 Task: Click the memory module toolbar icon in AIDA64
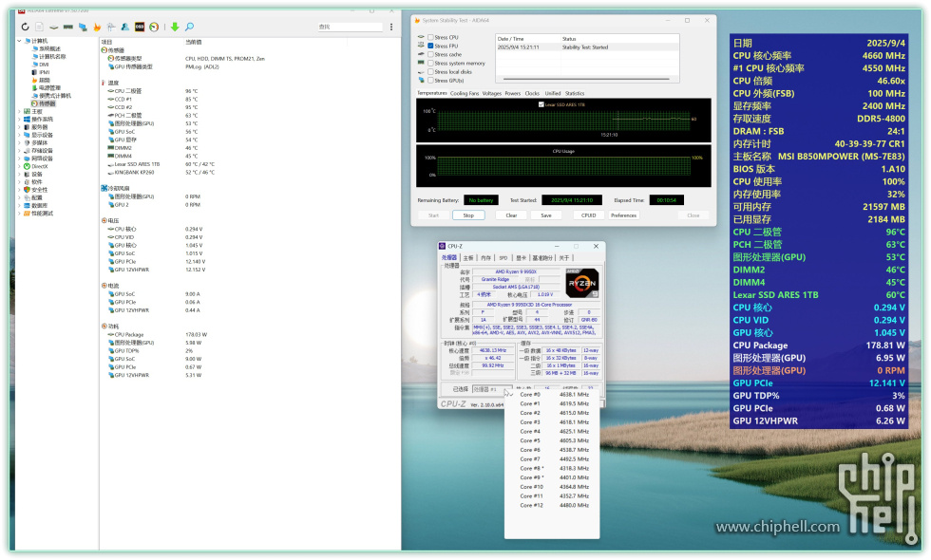click(68, 27)
